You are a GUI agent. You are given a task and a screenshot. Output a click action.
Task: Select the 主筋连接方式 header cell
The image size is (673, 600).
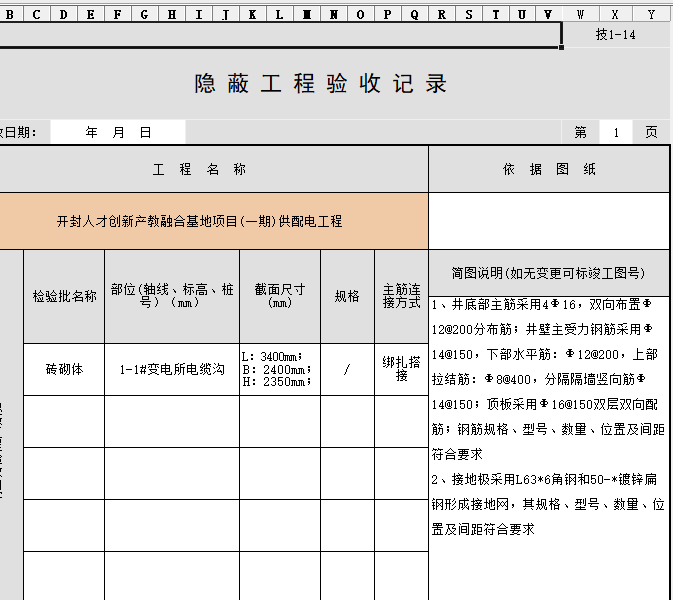pos(401,296)
